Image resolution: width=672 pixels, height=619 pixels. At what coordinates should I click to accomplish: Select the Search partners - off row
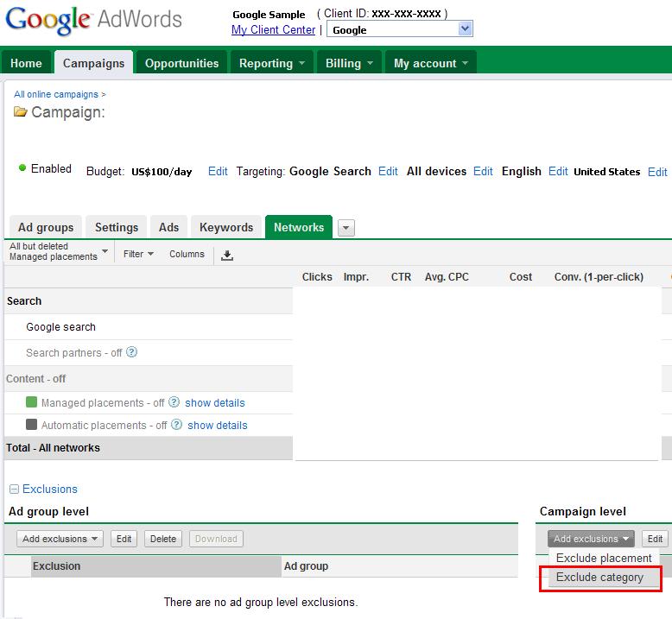tap(149, 353)
